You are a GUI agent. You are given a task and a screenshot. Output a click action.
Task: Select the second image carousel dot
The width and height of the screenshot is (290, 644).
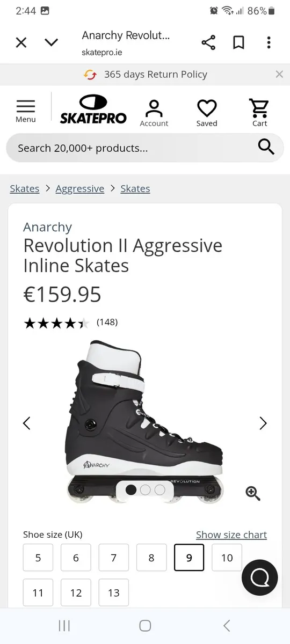tap(146, 489)
